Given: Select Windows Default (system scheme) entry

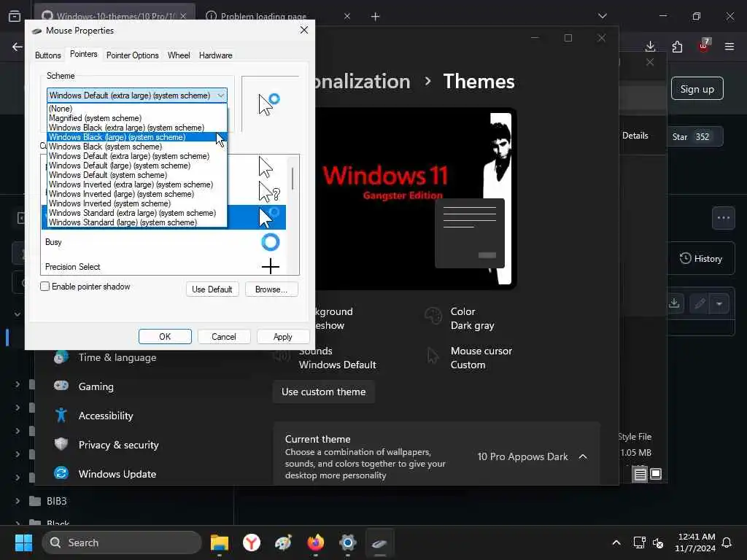Looking at the screenshot, I should point(137,175).
